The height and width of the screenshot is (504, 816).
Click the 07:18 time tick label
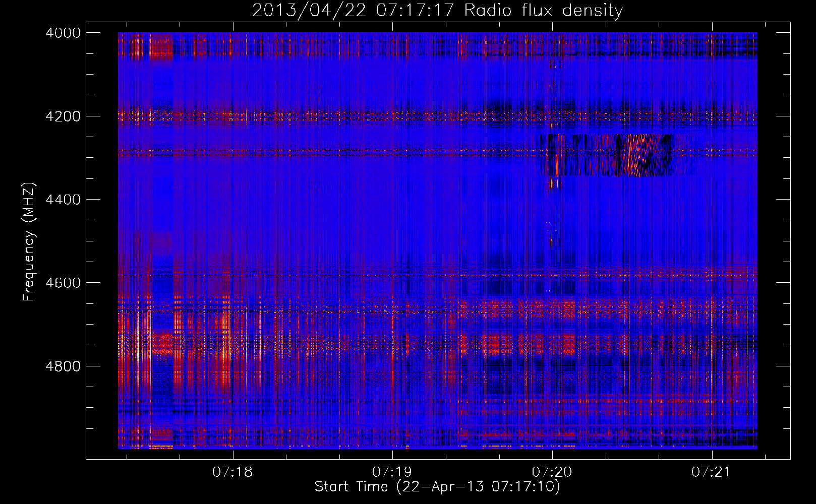[232, 472]
